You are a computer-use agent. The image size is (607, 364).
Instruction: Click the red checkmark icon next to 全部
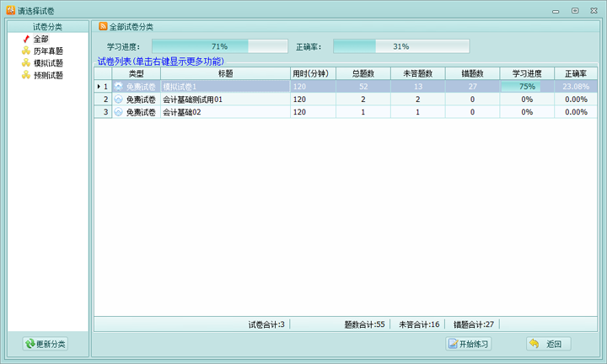tap(25, 39)
